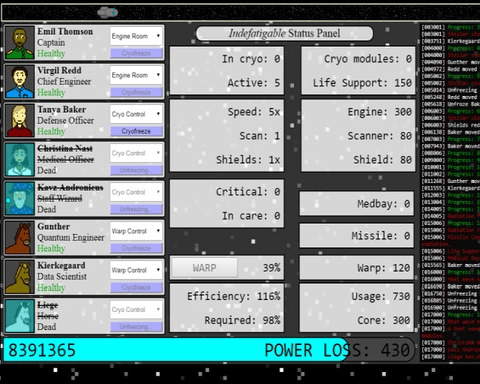Click the Medbay: 0 power value
The width and height of the screenshot is (480, 384).
[x=383, y=203]
